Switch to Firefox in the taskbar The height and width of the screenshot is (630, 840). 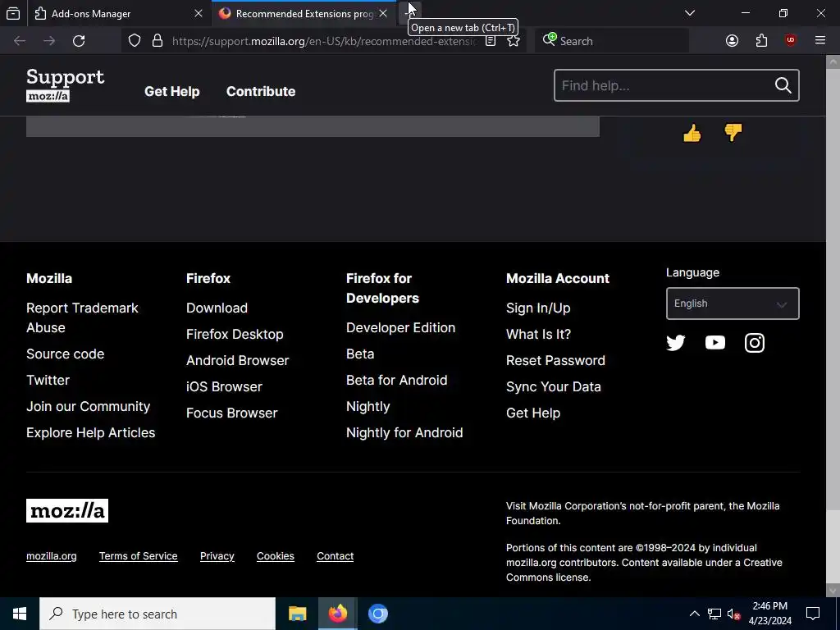point(337,614)
